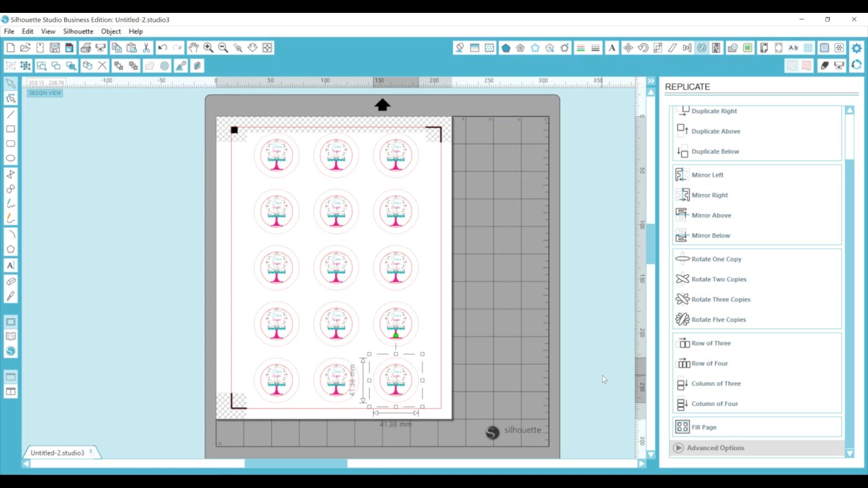Select the Eraser tool
The image size is (868, 488).
pyautogui.click(x=10, y=281)
